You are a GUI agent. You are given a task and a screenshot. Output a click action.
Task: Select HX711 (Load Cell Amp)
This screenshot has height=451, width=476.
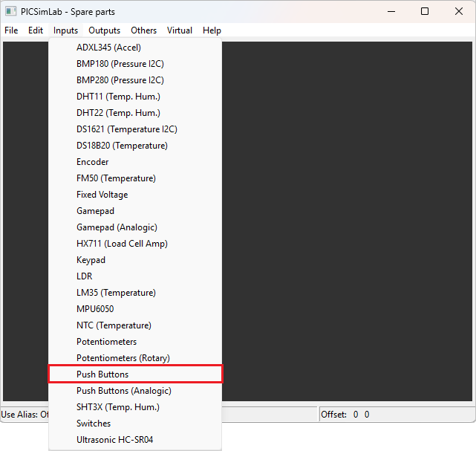(122, 244)
